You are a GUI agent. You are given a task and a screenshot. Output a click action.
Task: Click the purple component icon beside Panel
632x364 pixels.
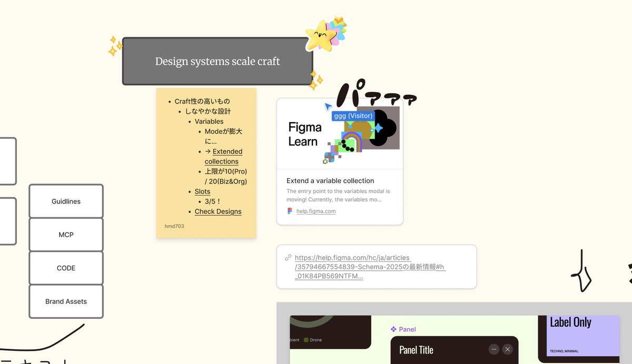pos(393,329)
